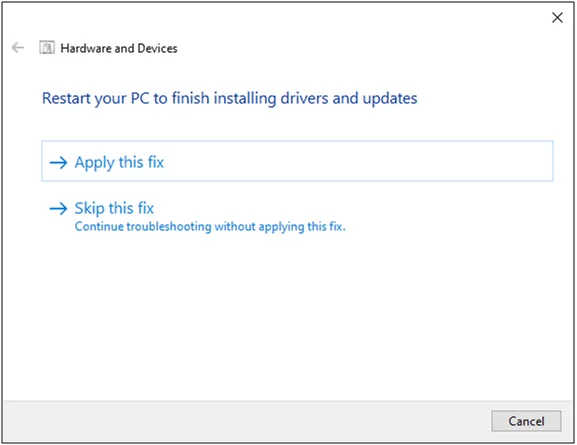Click empty space inside the Apply this fix box

(x=350, y=161)
